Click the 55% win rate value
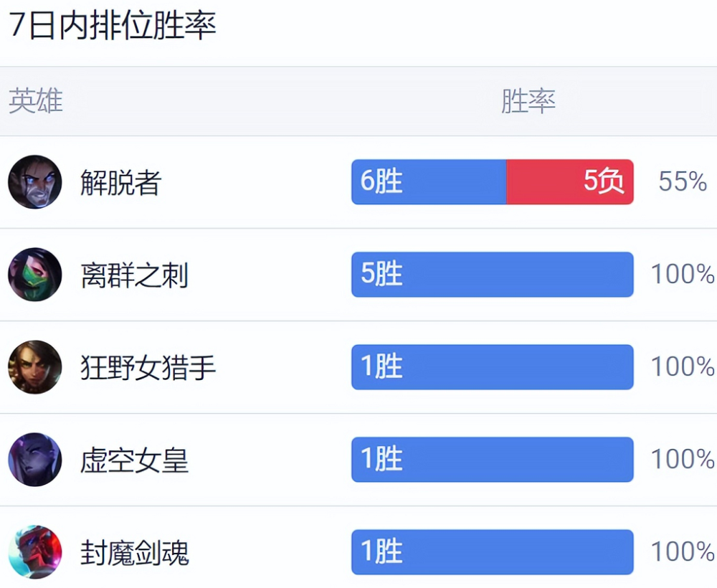The width and height of the screenshot is (717, 588). pos(683,182)
